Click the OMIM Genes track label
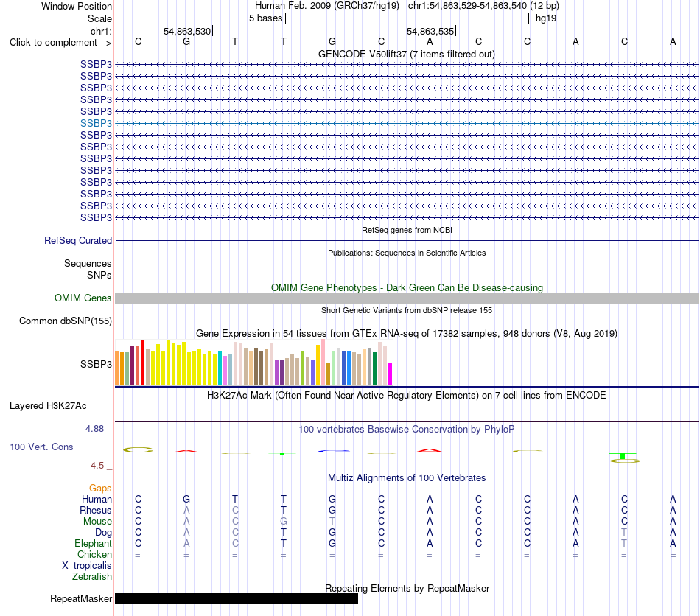 tap(83, 298)
